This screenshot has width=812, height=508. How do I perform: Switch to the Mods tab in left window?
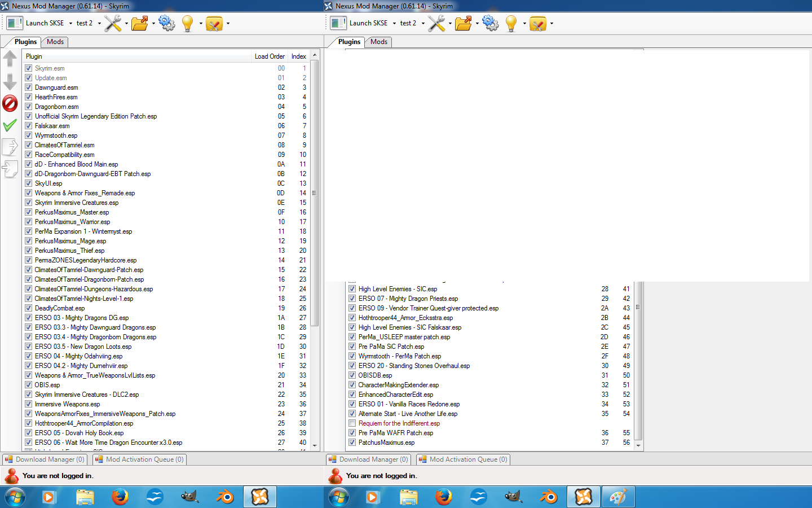coord(55,42)
